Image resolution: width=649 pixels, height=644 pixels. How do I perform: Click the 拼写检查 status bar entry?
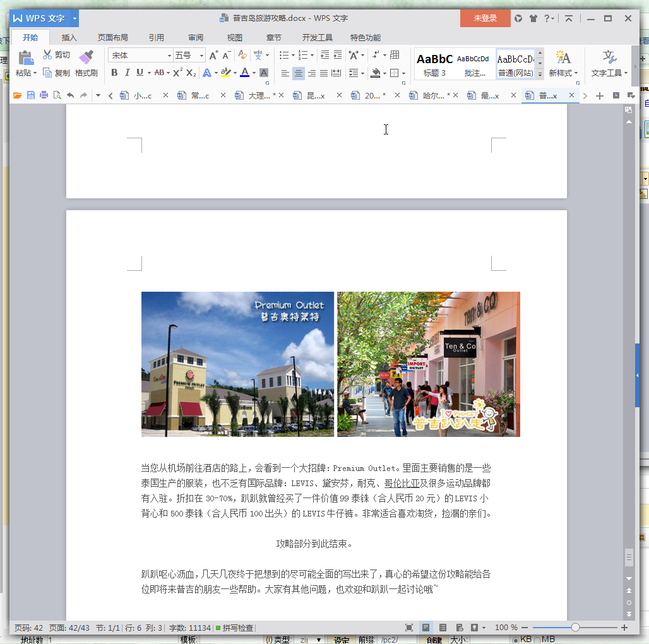click(234, 628)
